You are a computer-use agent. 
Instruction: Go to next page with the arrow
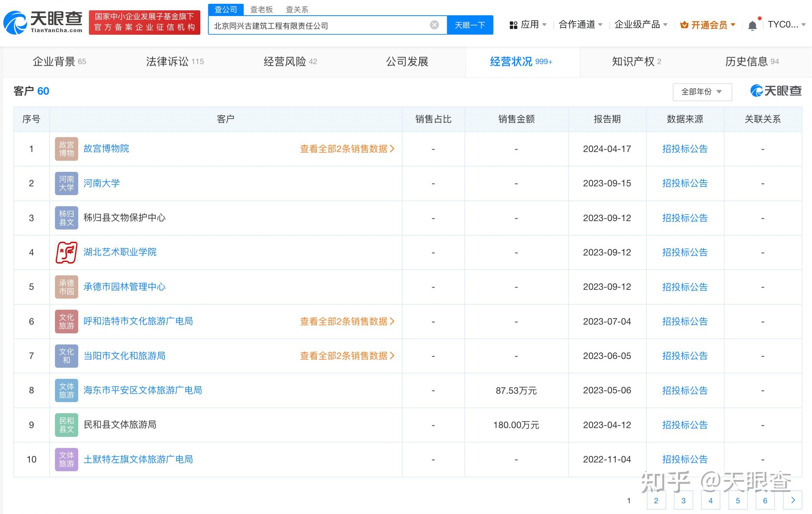793,500
